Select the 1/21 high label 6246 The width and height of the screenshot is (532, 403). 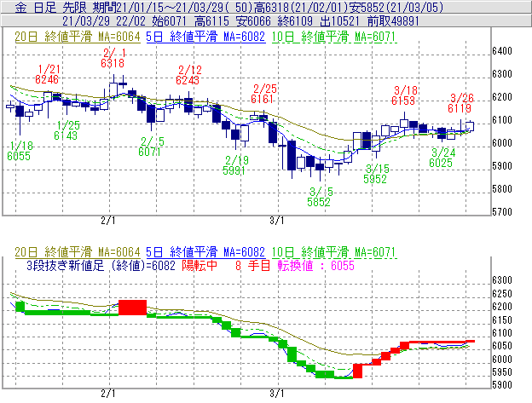(47, 79)
